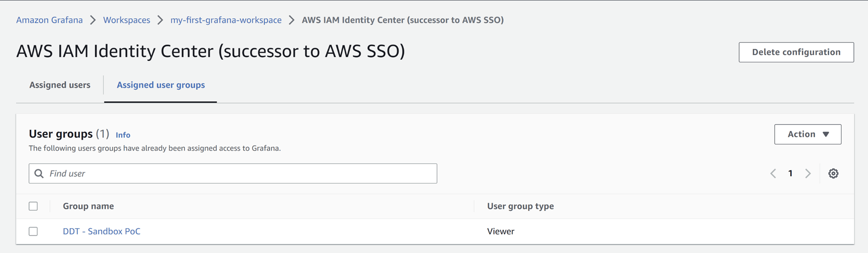Open the DDT - Sandbox PoC group link
This screenshot has height=253, width=868.
click(x=101, y=231)
